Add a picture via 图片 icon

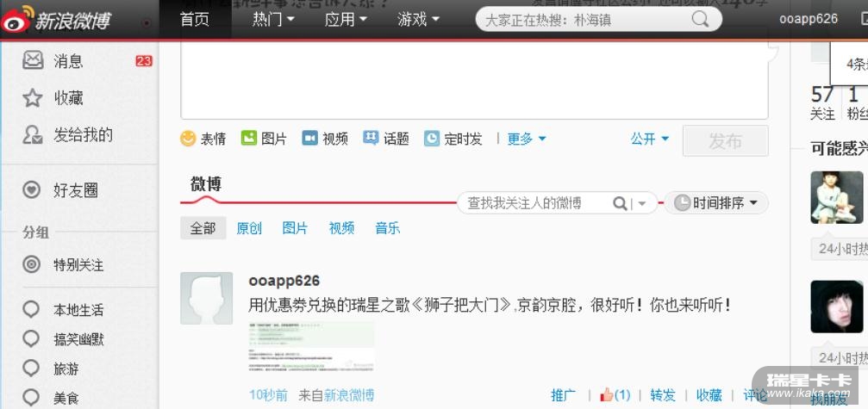(249, 138)
